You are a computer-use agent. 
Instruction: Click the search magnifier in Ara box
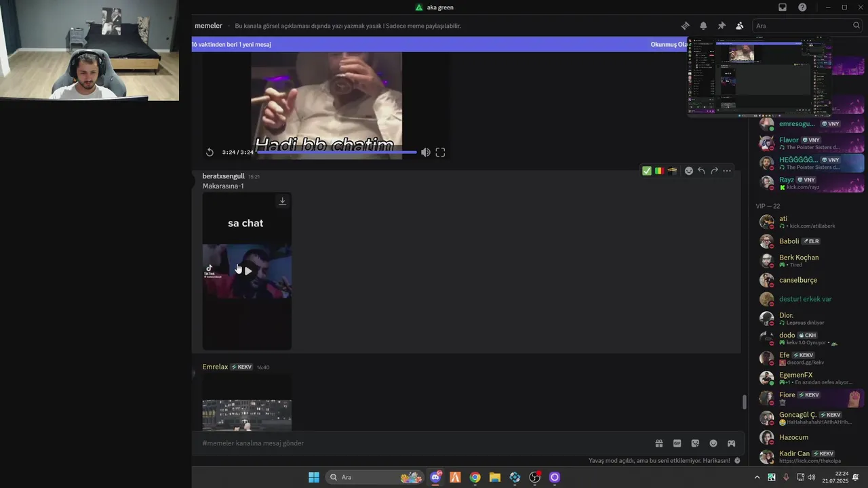point(856,26)
